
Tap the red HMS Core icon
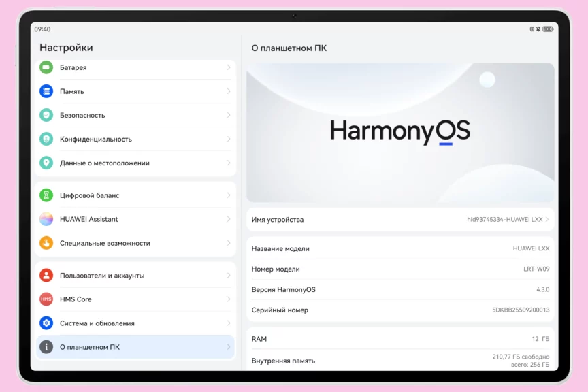(x=46, y=299)
